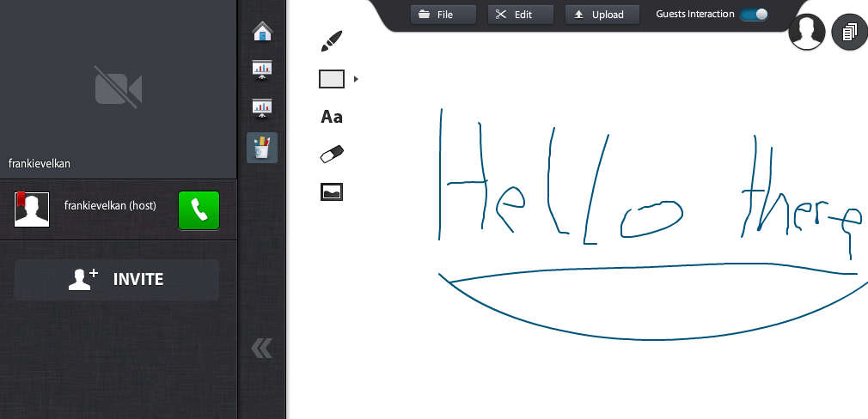
Task: Go to the Home sidebar icon
Action: click(x=262, y=32)
